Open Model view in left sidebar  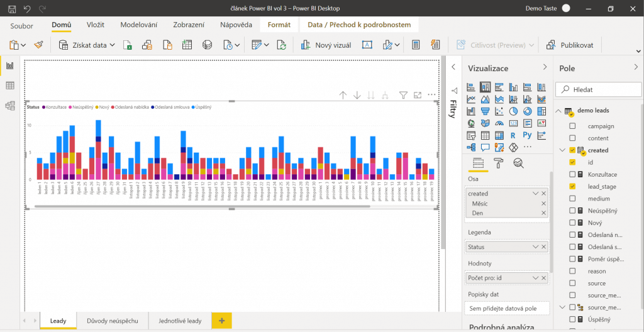coord(10,106)
